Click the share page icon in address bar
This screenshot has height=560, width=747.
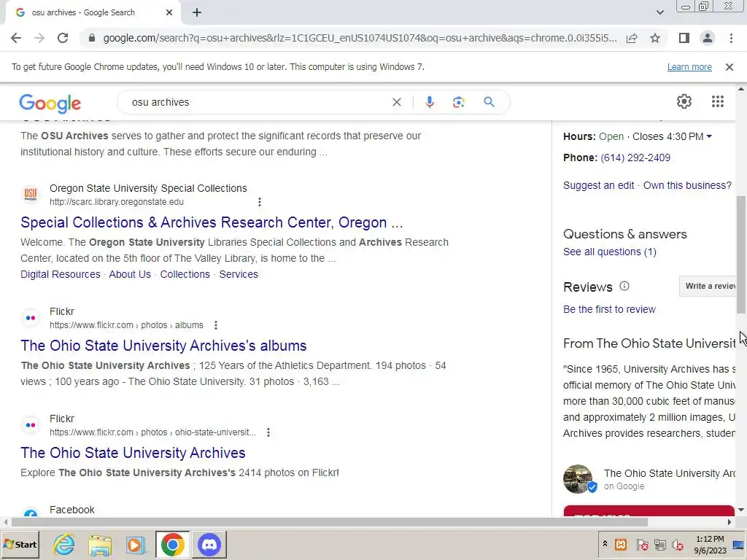pos(632,38)
